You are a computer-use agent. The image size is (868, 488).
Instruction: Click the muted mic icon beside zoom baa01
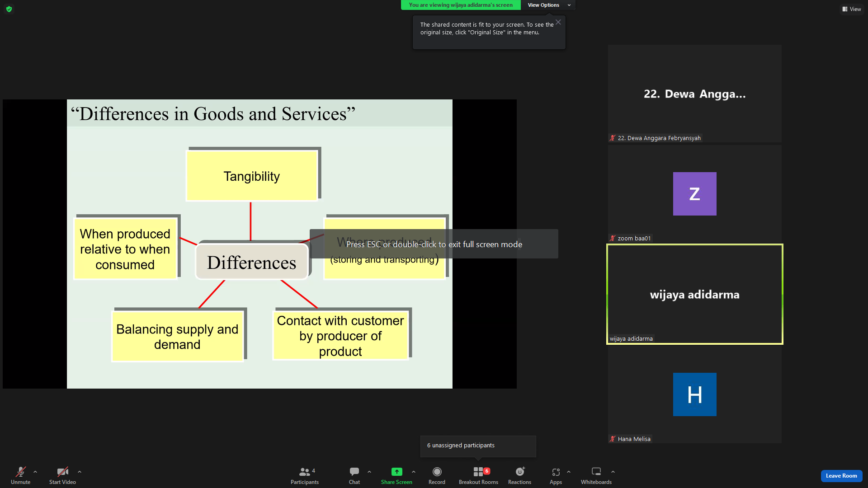click(x=613, y=238)
